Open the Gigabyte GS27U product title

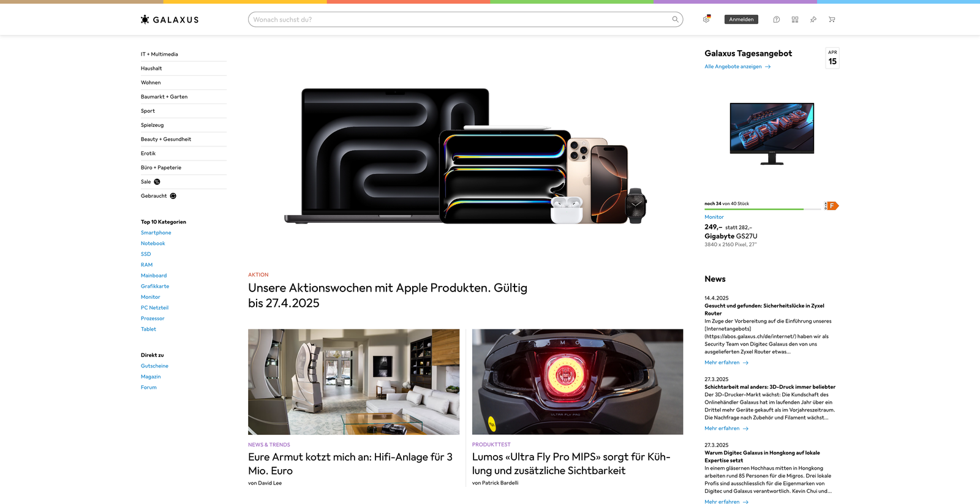pos(731,236)
